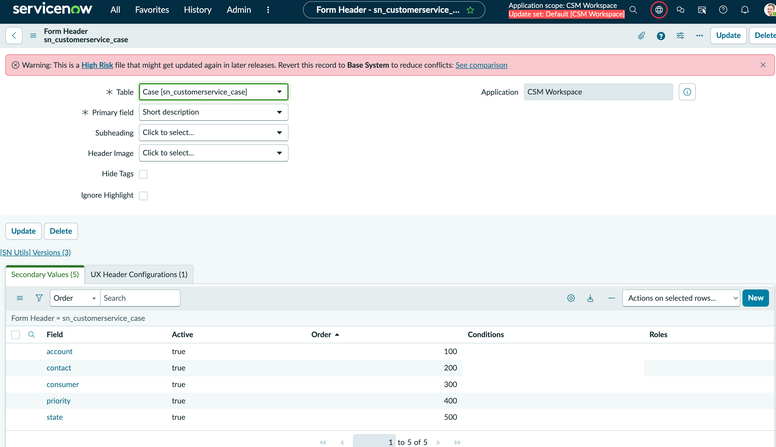The height and width of the screenshot is (447, 776).
Task: Open the overflow three-dot menu in top nav
Action: (x=268, y=10)
